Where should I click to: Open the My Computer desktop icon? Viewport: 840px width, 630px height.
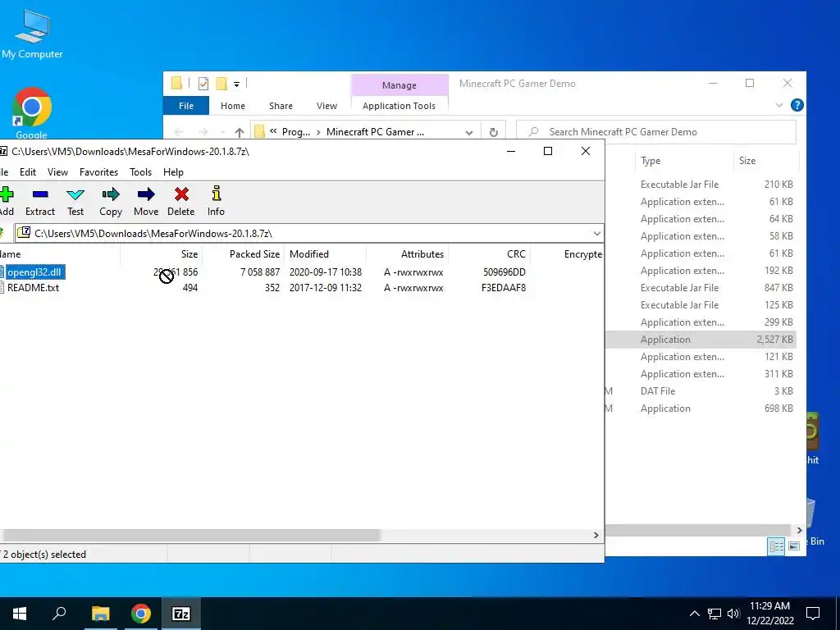(x=32, y=34)
